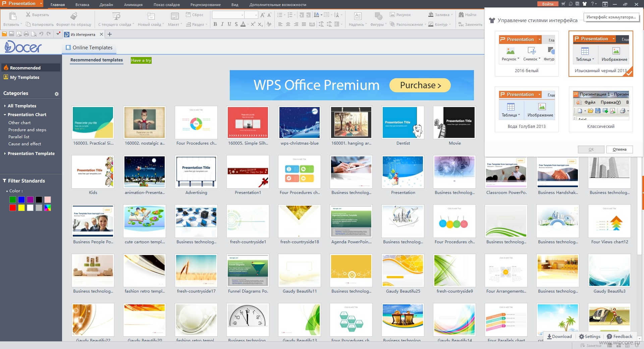This screenshot has width=644, height=349.
Task: Apply superscript formatting
Action: click(x=253, y=24)
